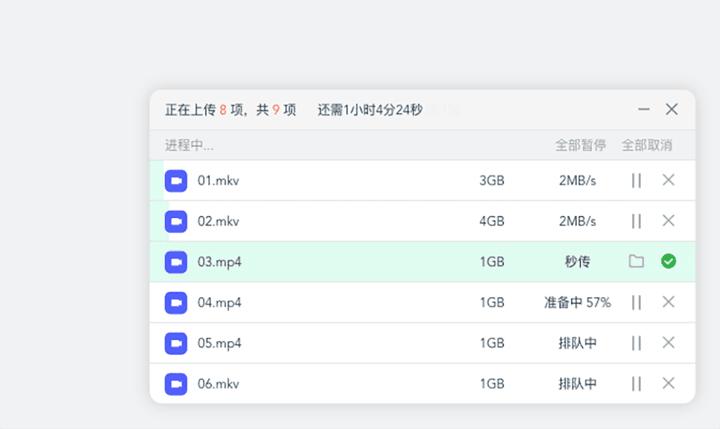Minimize the upload panel
This screenshot has width=720, height=429.
point(644,109)
